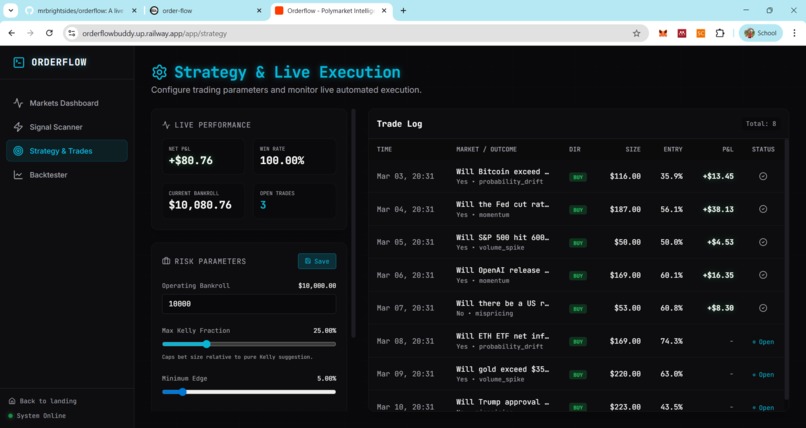This screenshot has height=428, width=806.
Task: Click the TIME column header
Action: pos(384,150)
